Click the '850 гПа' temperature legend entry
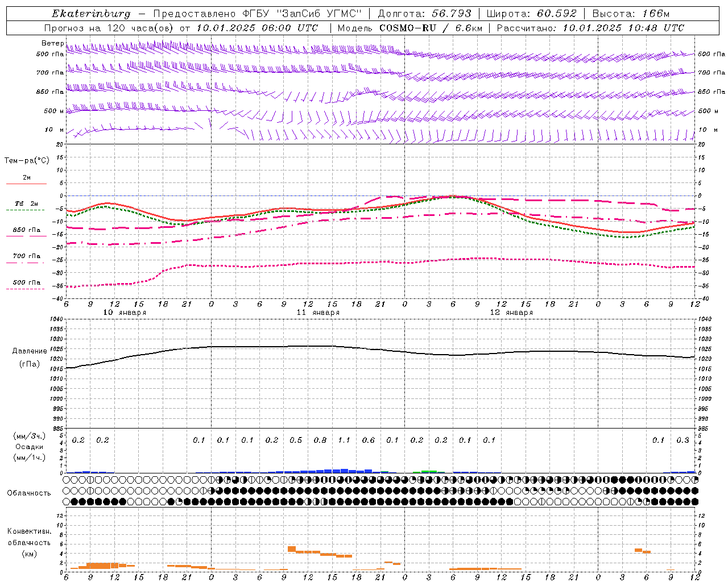728x582 pixels. 27,230
